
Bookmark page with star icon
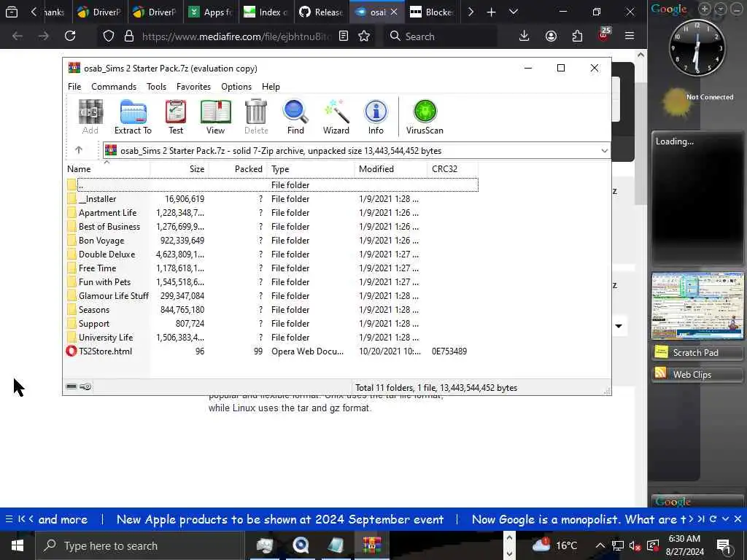pyautogui.click(x=364, y=36)
